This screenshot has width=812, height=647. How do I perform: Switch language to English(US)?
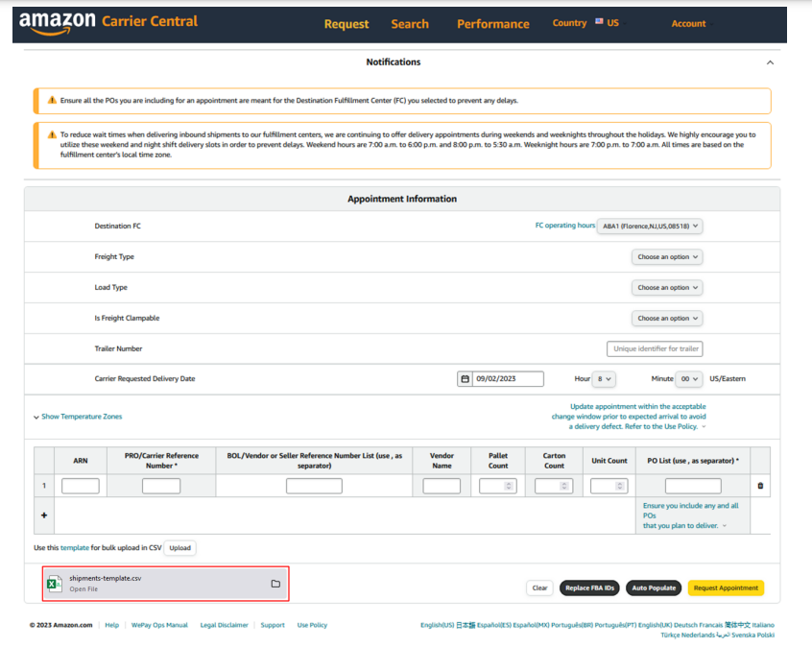pos(437,625)
